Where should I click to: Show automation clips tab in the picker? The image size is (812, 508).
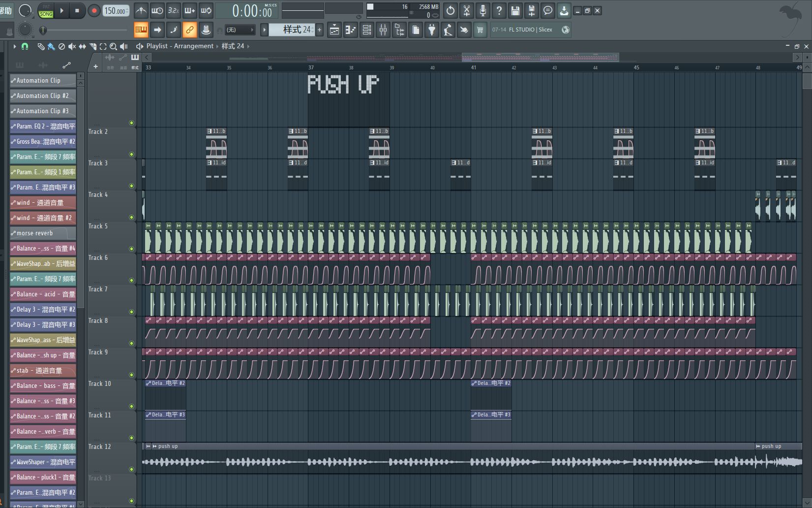pyautogui.click(x=67, y=65)
